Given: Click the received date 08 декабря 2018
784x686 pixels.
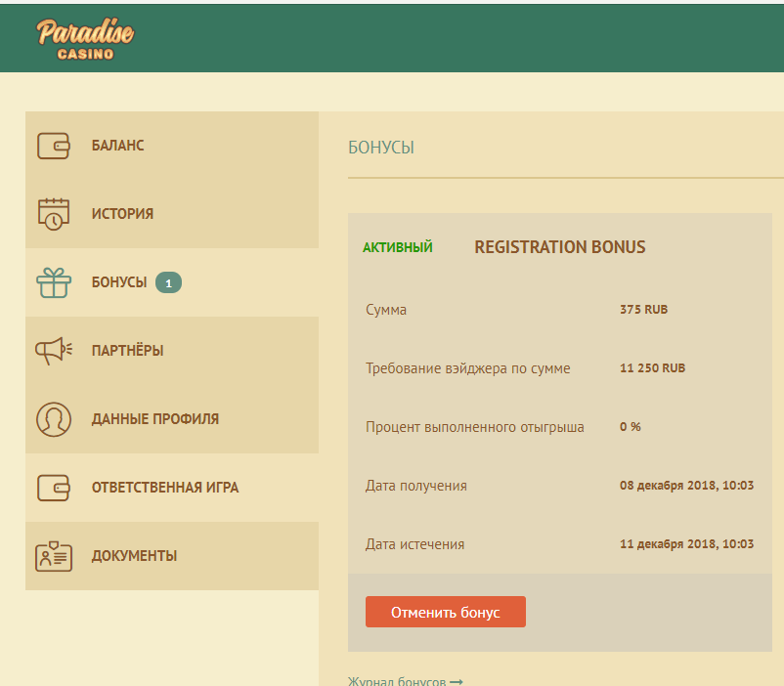Looking at the screenshot, I should [686, 486].
